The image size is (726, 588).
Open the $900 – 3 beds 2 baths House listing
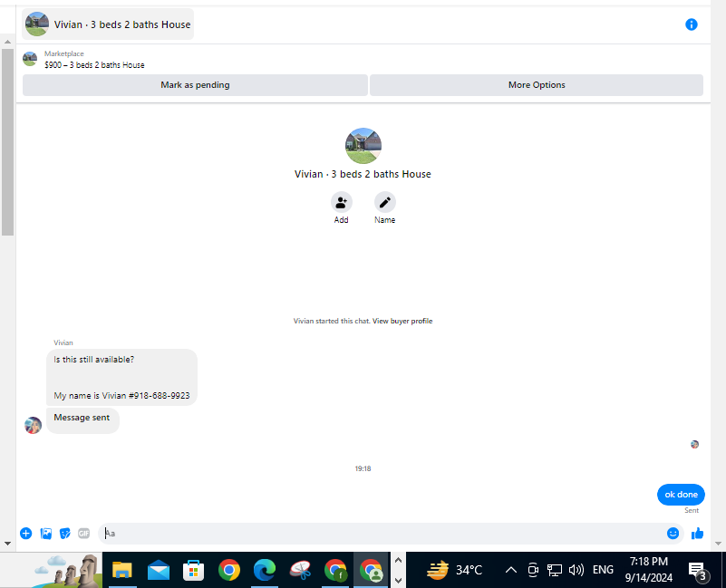point(94,65)
